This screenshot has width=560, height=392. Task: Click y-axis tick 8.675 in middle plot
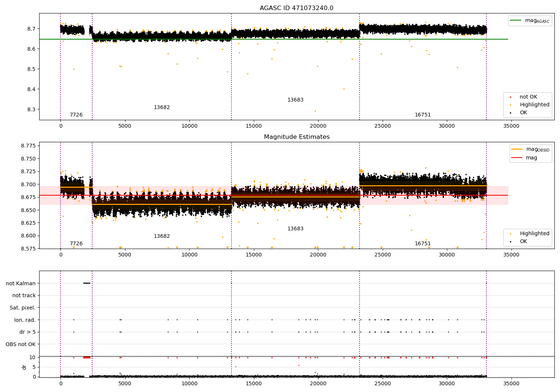point(28,197)
